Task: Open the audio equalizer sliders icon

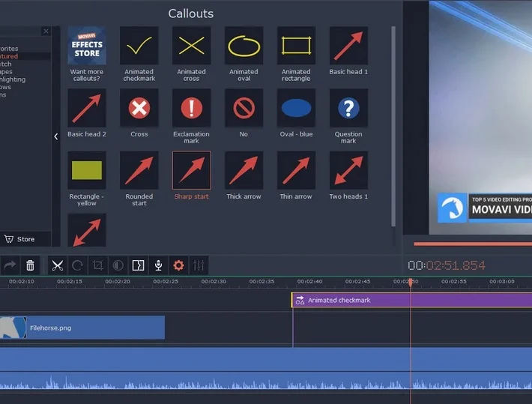Action: (x=199, y=265)
